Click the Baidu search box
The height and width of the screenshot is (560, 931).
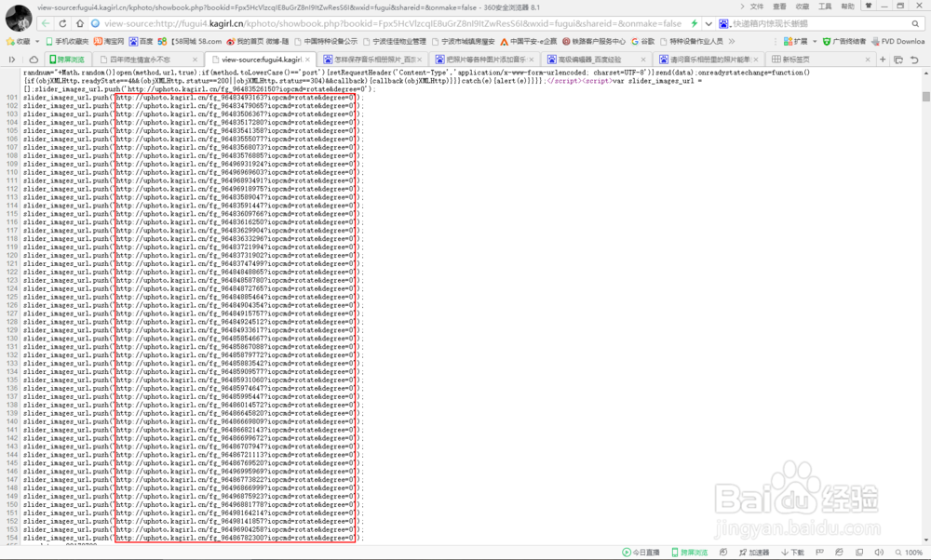[819, 24]
